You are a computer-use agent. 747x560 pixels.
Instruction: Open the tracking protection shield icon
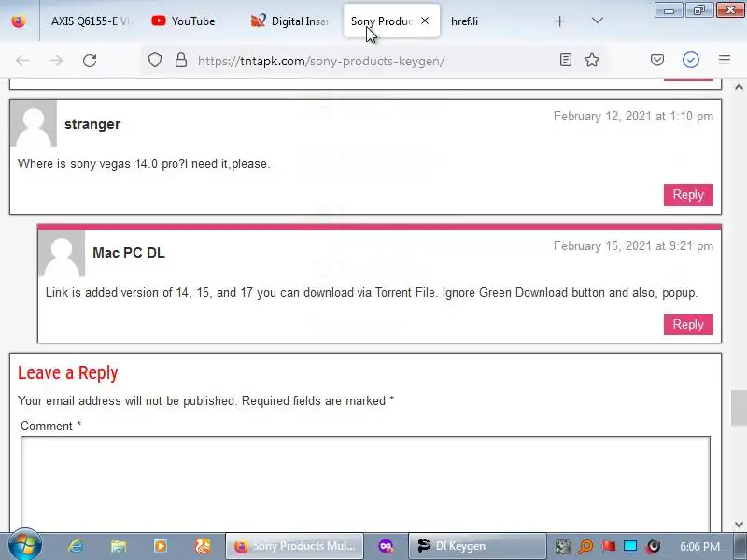pyautogui.click(x=155, y=60)
